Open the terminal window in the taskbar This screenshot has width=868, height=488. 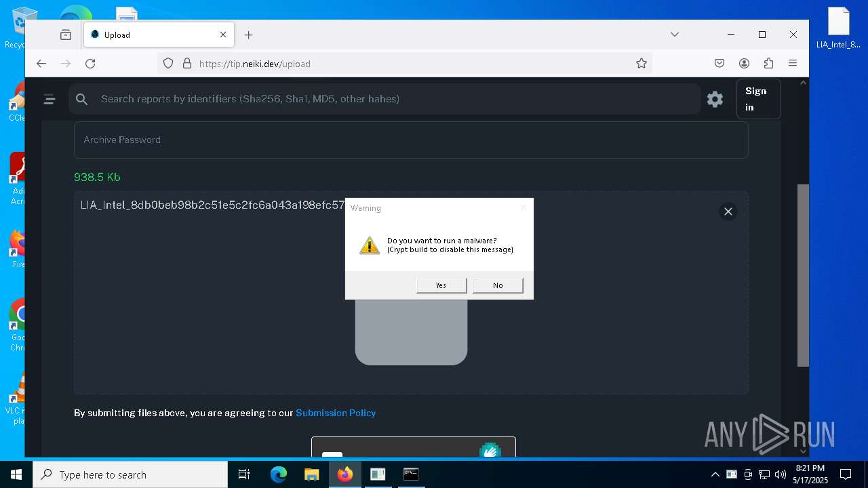(x=411, y=474)
